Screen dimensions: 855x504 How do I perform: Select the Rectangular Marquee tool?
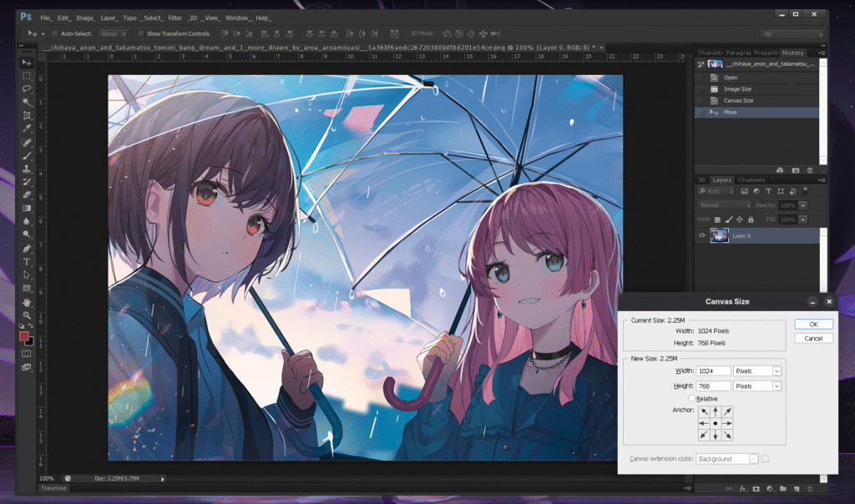(26, 76)
